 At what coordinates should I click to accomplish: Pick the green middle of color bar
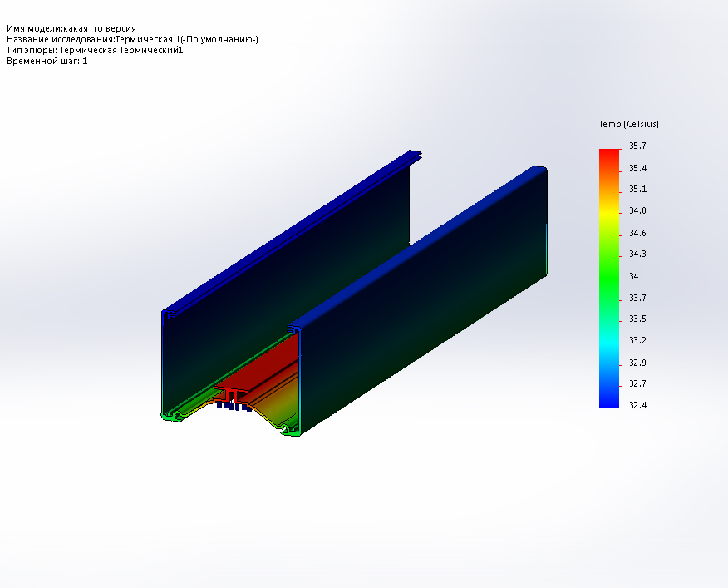coord(609,277)
